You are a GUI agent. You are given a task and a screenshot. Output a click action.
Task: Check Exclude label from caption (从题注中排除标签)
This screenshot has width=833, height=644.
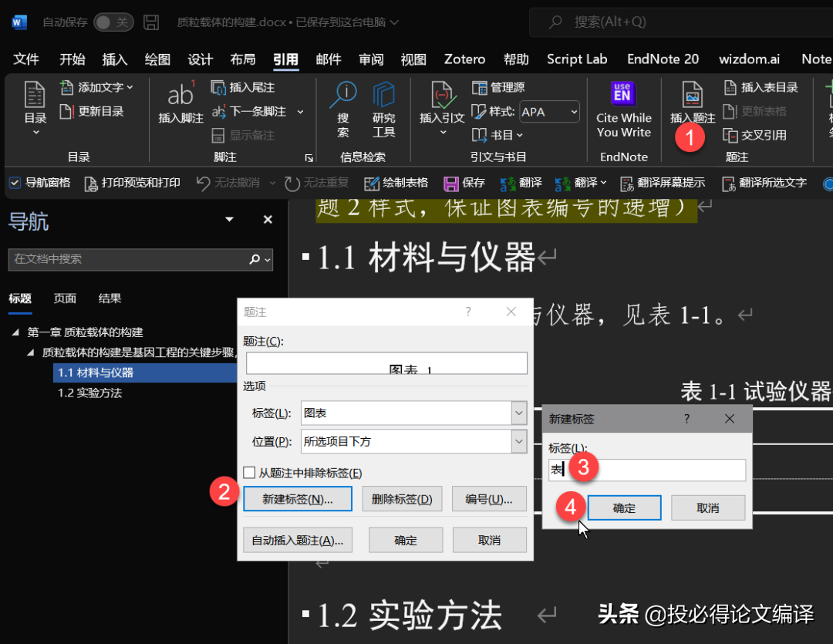(249, 473)
